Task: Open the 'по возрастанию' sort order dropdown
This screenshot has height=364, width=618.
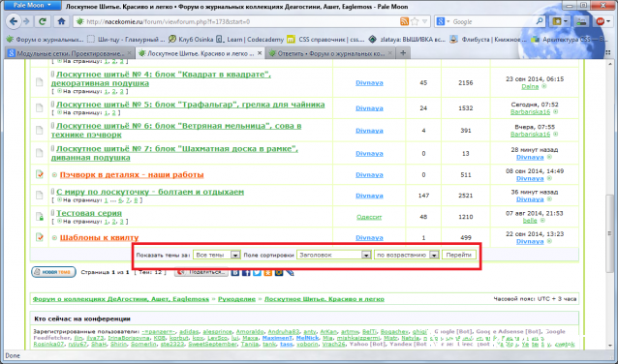Action: point(407,255)
